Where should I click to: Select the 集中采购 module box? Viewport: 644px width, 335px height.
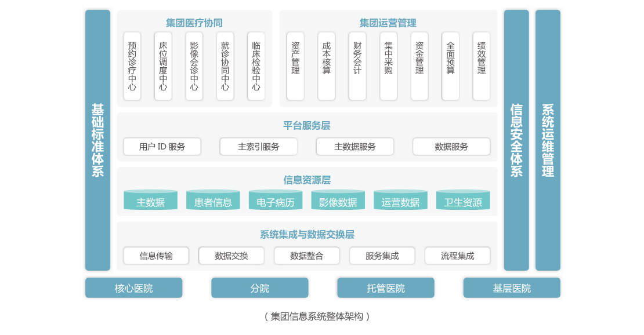(x=389, y=66)
